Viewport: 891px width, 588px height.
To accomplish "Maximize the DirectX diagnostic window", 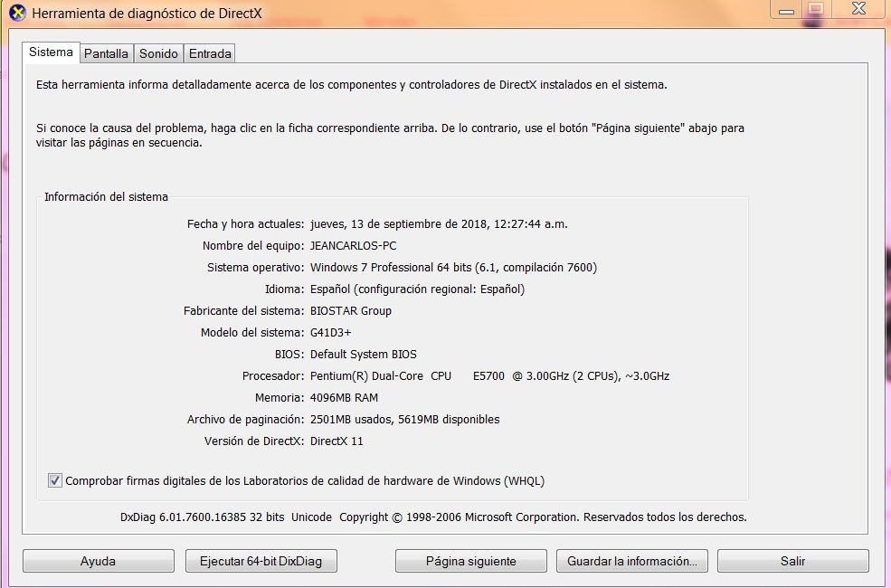I will [x=816, y=9].
